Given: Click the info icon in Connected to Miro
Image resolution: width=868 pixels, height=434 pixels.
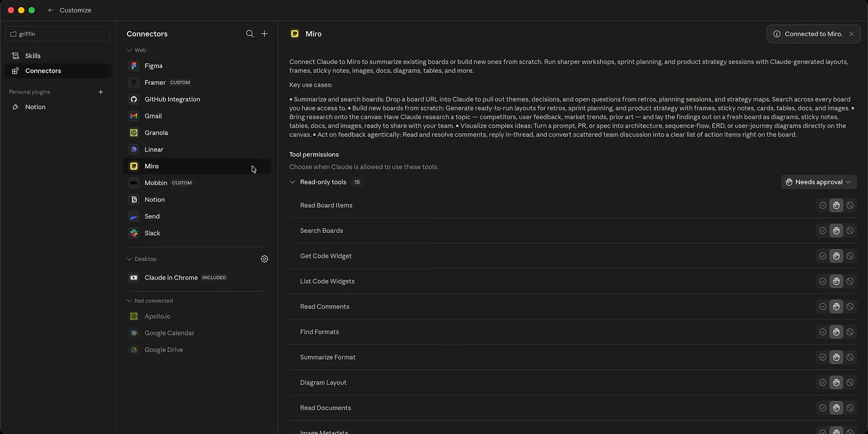Looking at the screenshot, I should pyautogui.click(x=777, y=34).
